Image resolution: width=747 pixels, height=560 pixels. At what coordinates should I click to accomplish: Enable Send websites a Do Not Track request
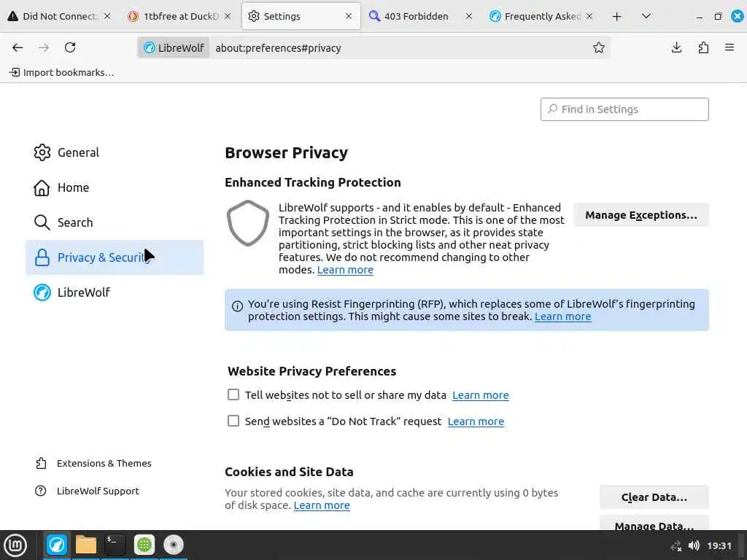point(233,421)
